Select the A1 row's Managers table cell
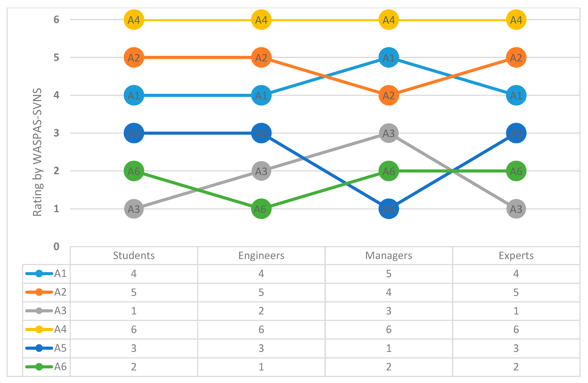 point(389,274)
